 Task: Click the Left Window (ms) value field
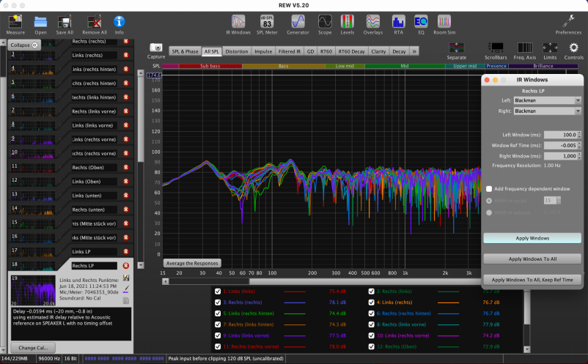click(x=561, y=135)
